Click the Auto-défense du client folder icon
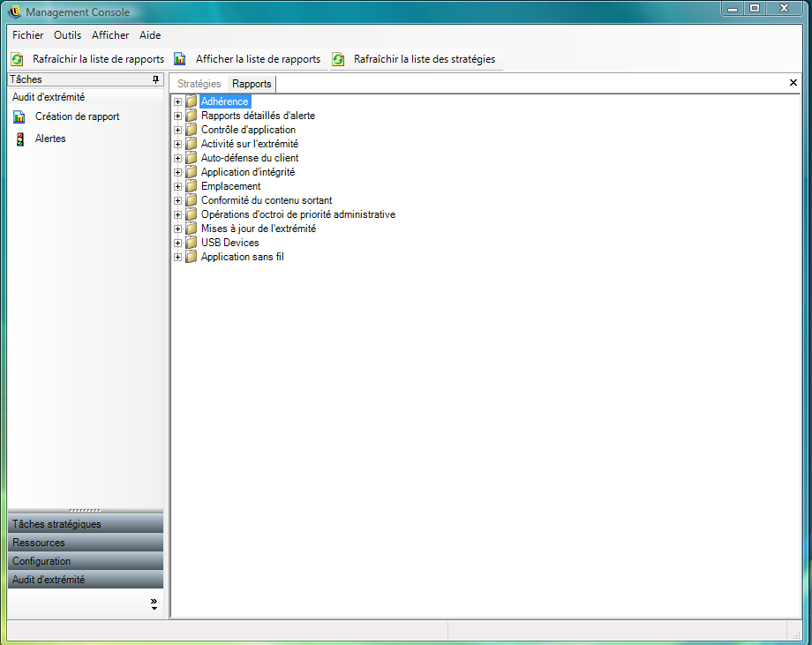Screen dimensions: 812x645 click(192, 157)
